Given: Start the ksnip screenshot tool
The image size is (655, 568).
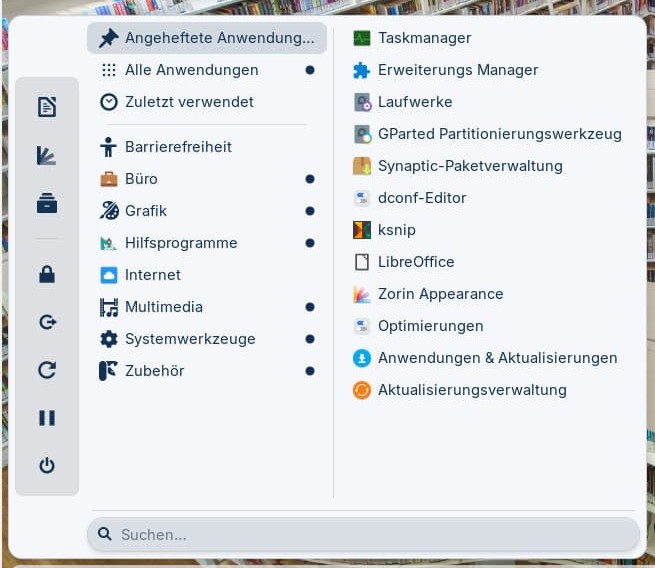Looking at the screenshot, I should click(396, 230).
